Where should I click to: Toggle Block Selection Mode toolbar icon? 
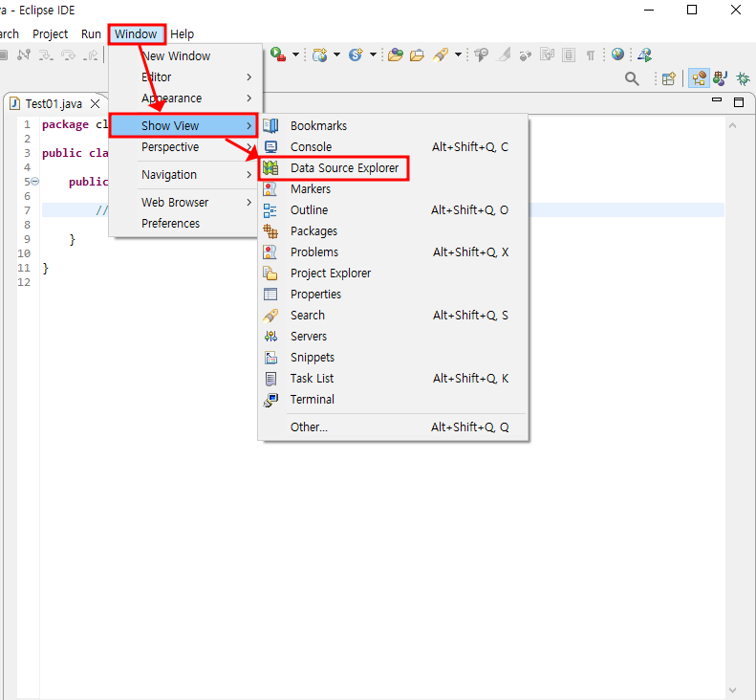click(x=569, y=55)
